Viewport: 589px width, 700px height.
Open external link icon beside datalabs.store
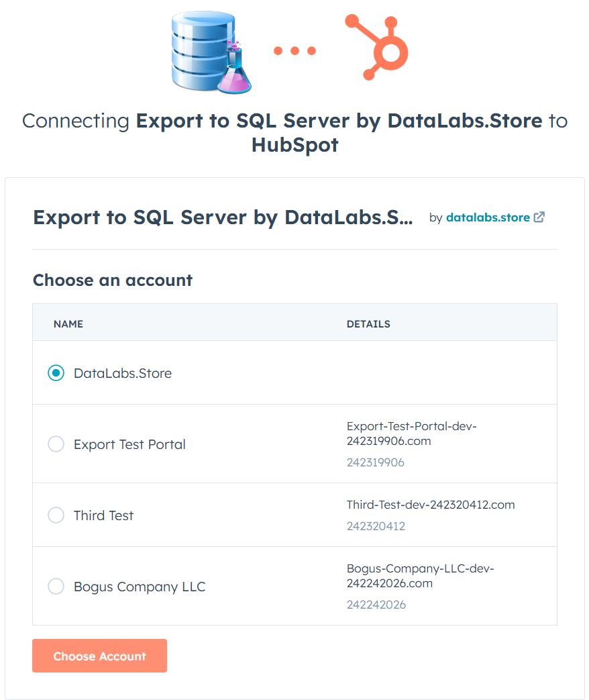click(x=539, y=217)
